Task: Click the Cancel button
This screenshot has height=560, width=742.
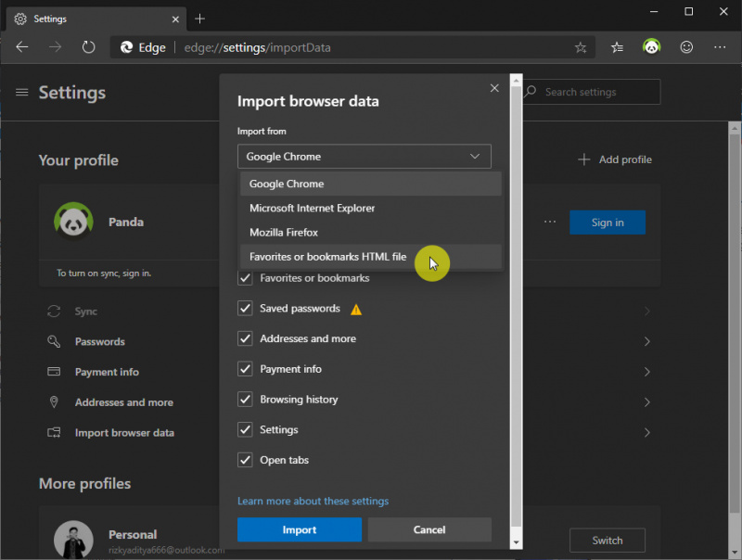Action: [429, 529]
